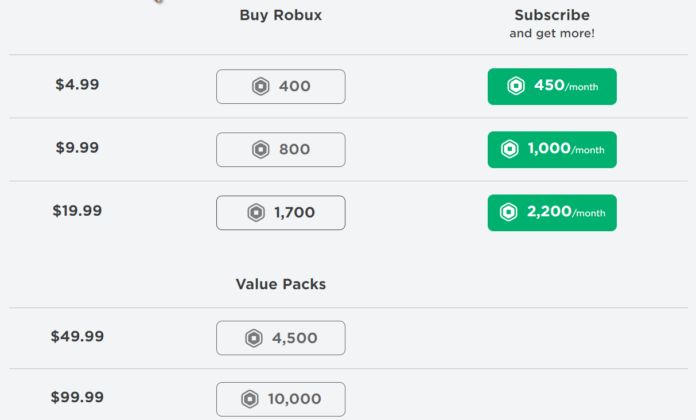Click the $99.99 price label
The height and width of the screenshot is (420, 696).
(77, 398)
